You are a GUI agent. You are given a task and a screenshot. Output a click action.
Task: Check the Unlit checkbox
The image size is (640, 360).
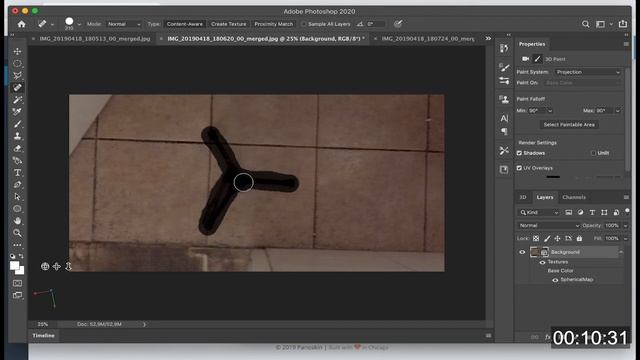[593, 153]
